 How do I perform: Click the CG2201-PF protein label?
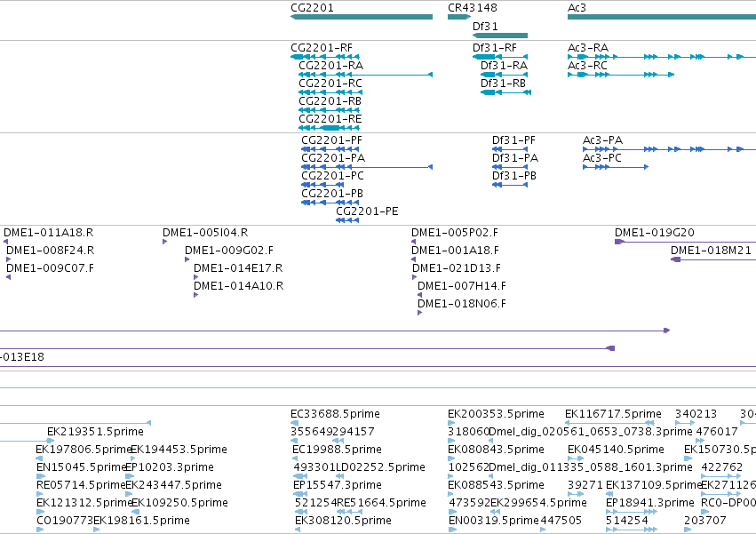coord(331,140)
